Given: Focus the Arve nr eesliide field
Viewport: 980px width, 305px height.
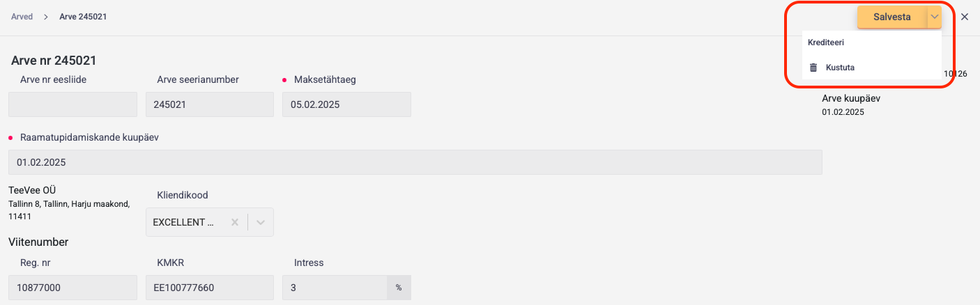Looking at the screenshot, I should pyautogui.click(x=72, y=104).
